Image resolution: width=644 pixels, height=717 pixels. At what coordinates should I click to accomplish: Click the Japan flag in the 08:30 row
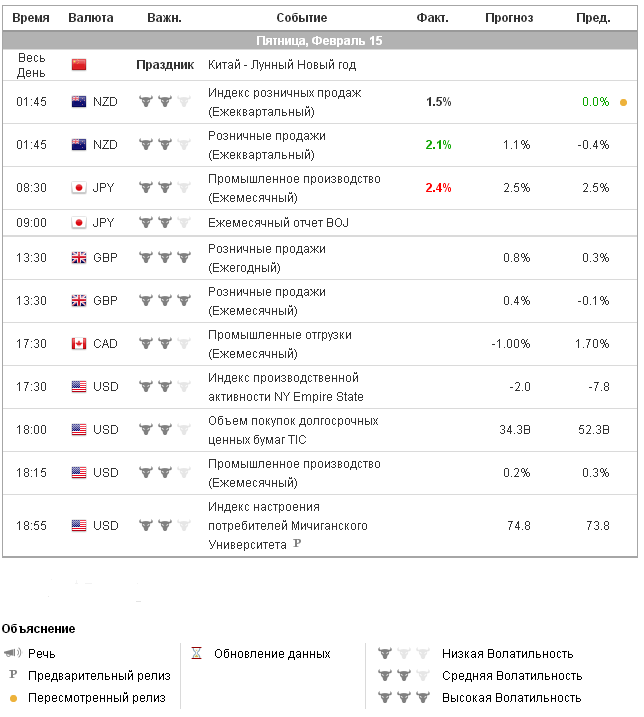coord(79,188)
